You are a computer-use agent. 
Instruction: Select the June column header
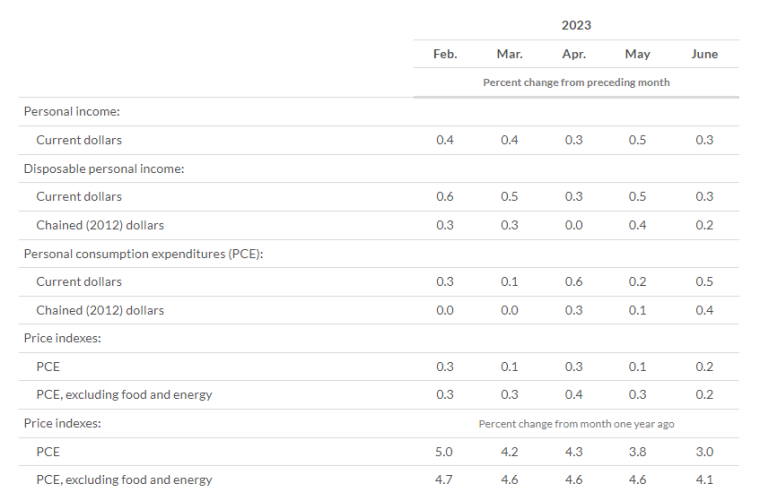[704, 54]
